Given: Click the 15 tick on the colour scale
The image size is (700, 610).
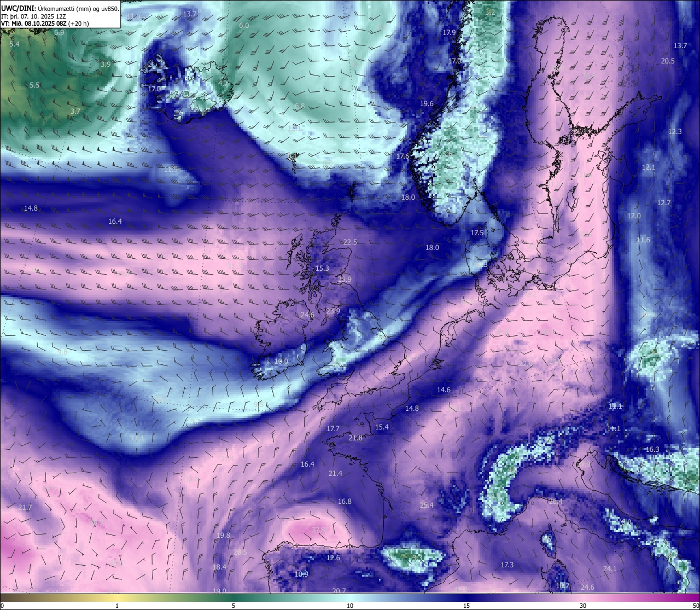Looking at the screenshot, I should pos(466,606).
